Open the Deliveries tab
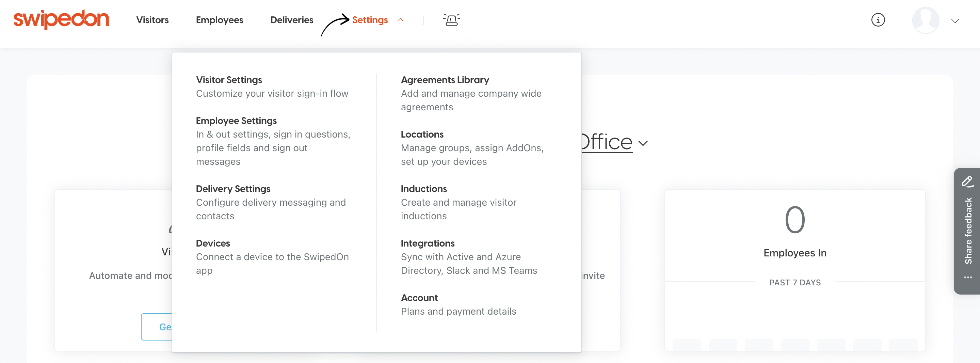 pyautogui.click(x=291, y=20)
